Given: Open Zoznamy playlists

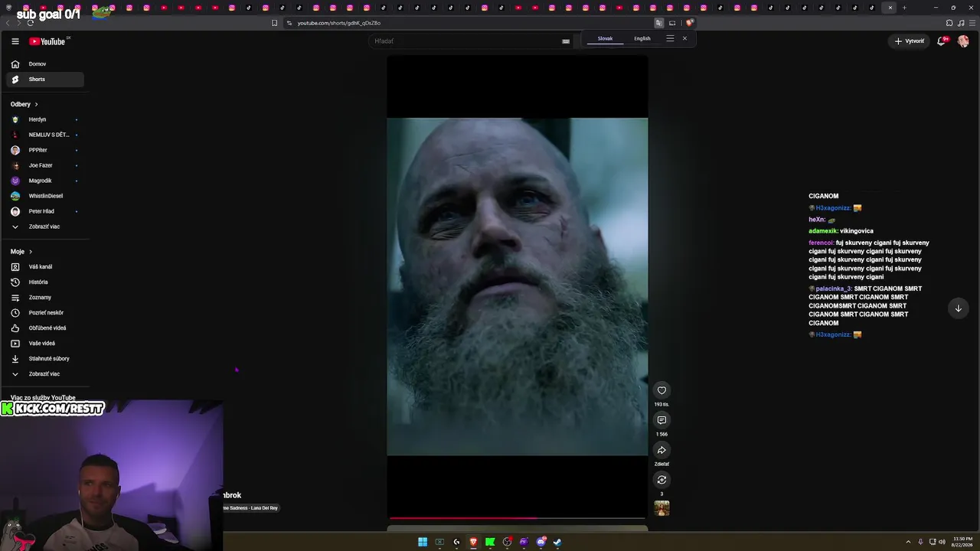Looking at the screenshot, I should coord(46,298).
